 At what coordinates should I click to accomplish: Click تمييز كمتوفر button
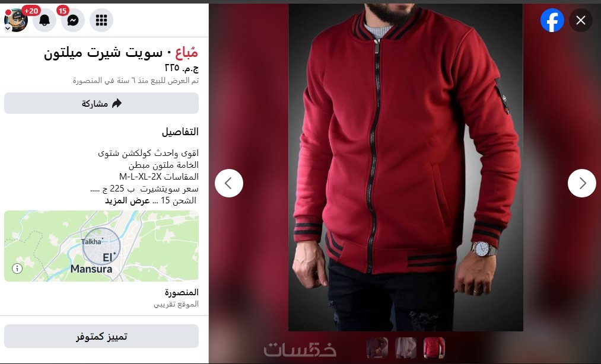[101, 336]
